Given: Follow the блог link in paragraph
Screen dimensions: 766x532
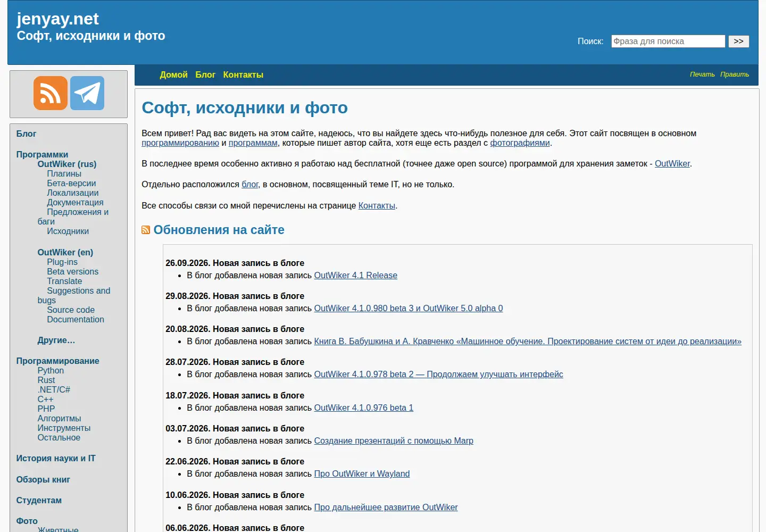Looking at the screenshot, I should pos(250,184).
